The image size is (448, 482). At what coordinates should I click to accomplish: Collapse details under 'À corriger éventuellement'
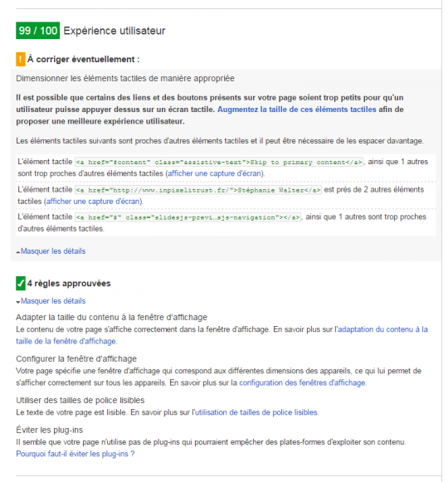[x=53, y=251]
